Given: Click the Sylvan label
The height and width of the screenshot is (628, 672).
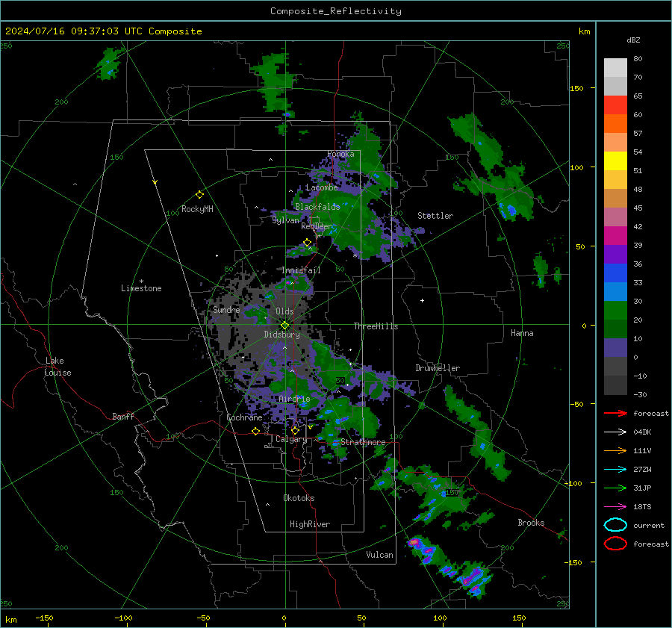Looking at the screenshot, I should tap(285, 220).
